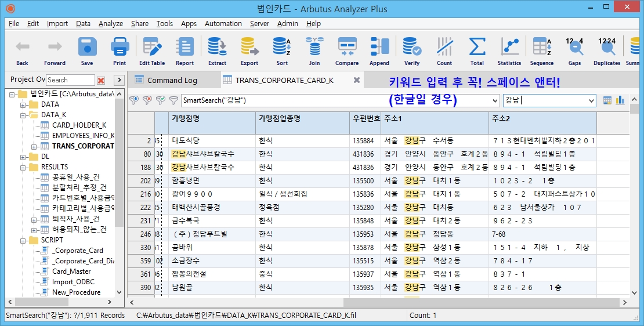Viewport: 644px width, 326px height.
Task: Select row number 216
Action: (141, 194)
